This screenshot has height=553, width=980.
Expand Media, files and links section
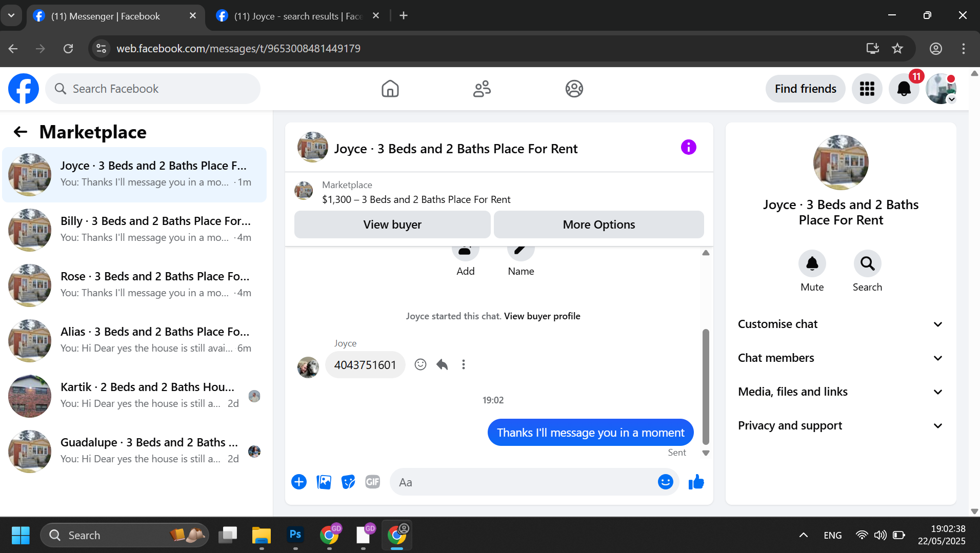coord(841,392)
